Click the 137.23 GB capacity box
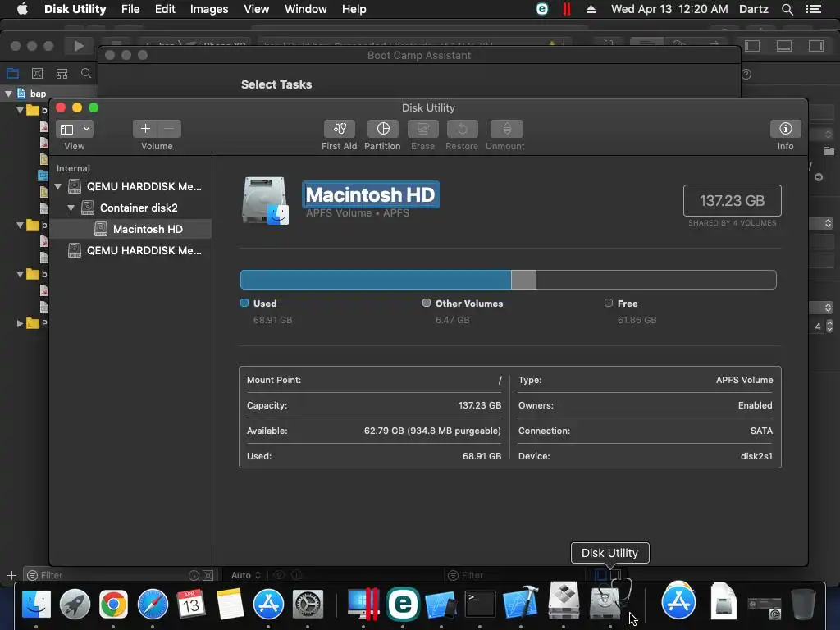The height and width of the screenshot is (630, 840). point(733,201)
